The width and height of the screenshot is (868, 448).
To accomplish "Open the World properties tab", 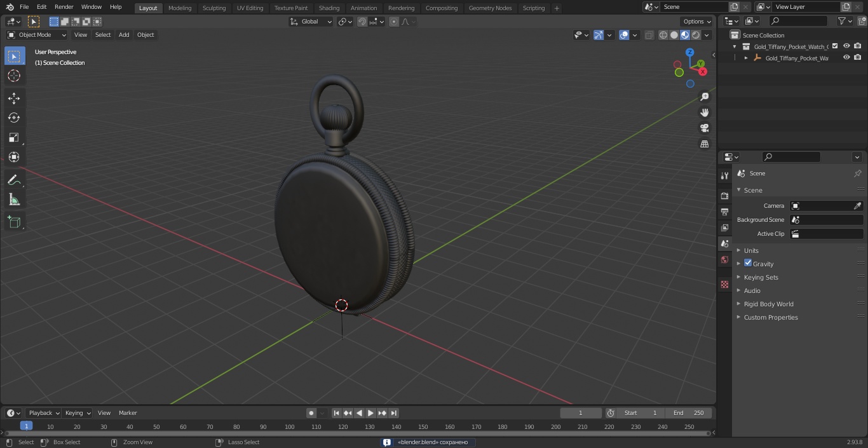I will point(724,259).
